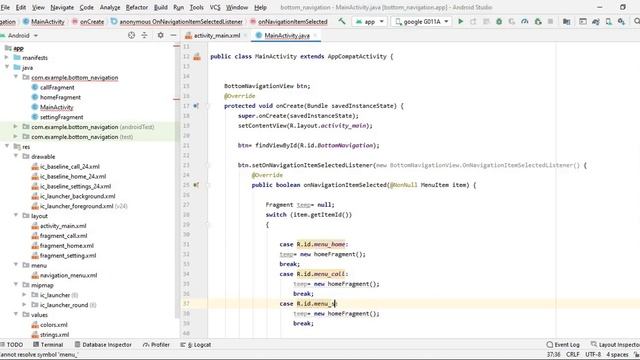Collapse the layout folder
This screenshot has height=360, width=640.
16,216
